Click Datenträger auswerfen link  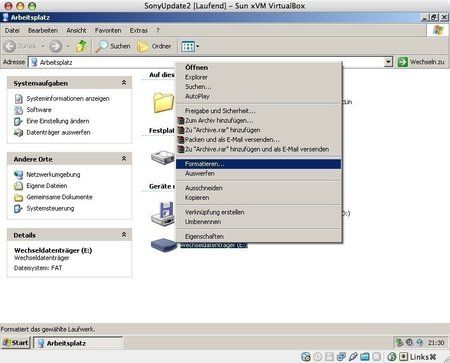58,132
